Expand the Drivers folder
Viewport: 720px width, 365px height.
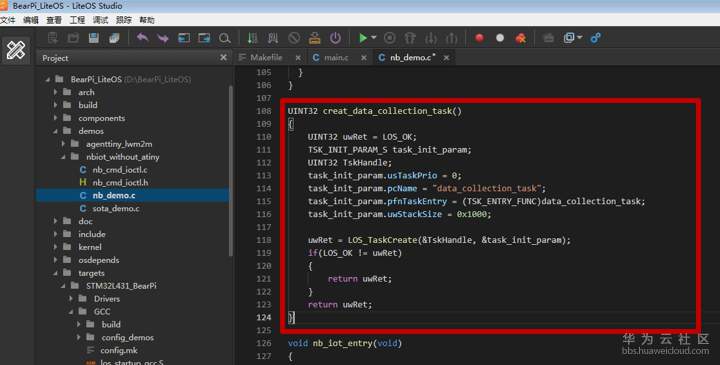click(71, 298)
